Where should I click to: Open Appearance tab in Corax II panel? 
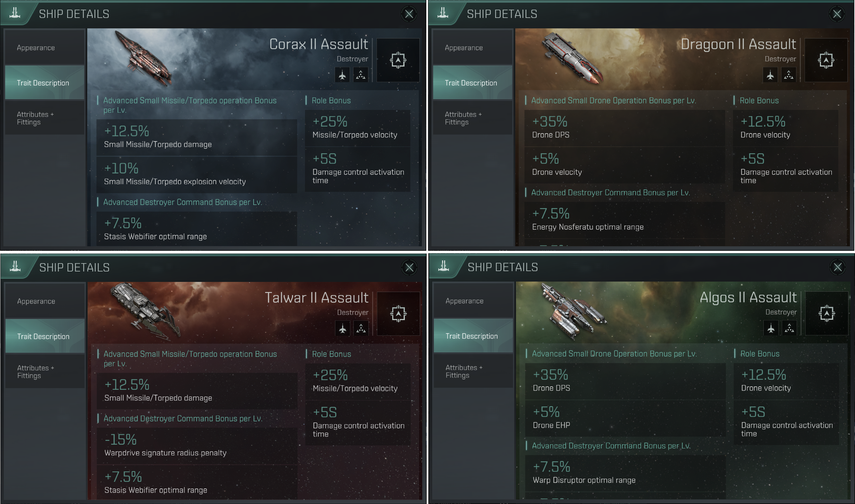pos(45,47)
